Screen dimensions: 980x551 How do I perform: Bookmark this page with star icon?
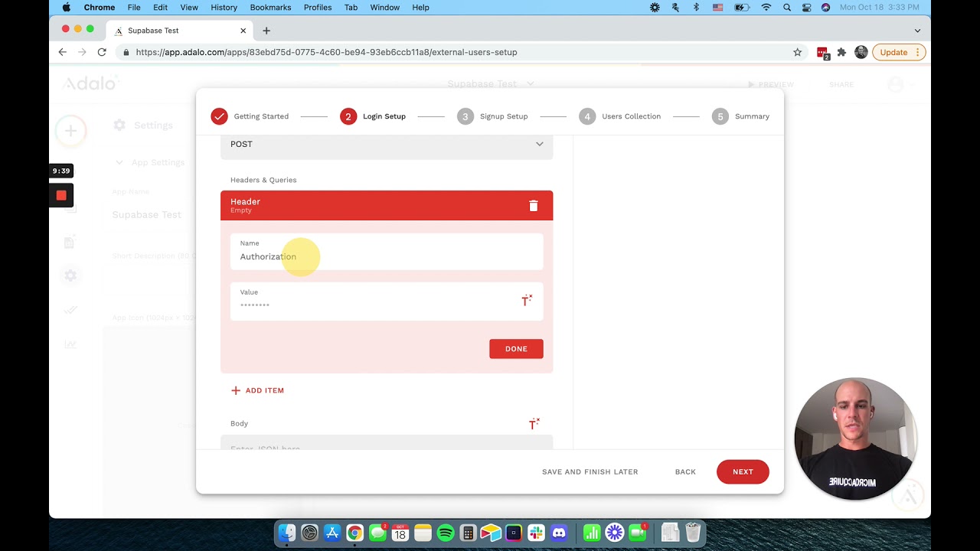pos(797,52)
